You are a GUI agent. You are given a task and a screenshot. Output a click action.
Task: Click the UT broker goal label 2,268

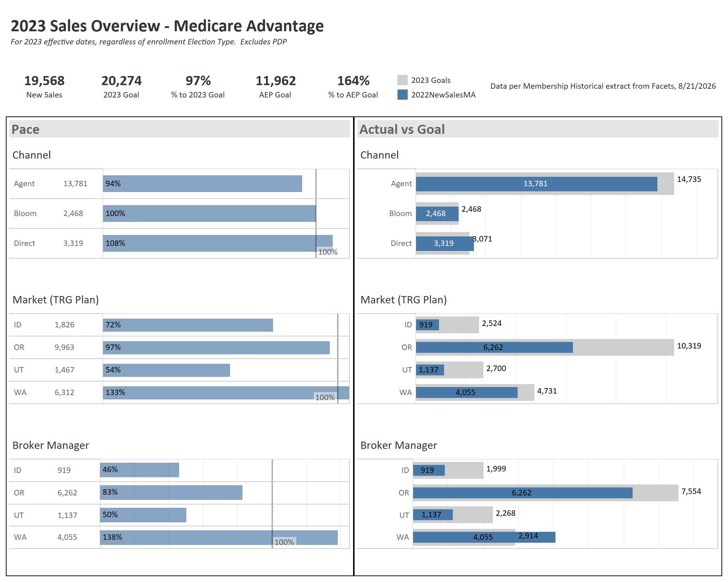point(506,513)
